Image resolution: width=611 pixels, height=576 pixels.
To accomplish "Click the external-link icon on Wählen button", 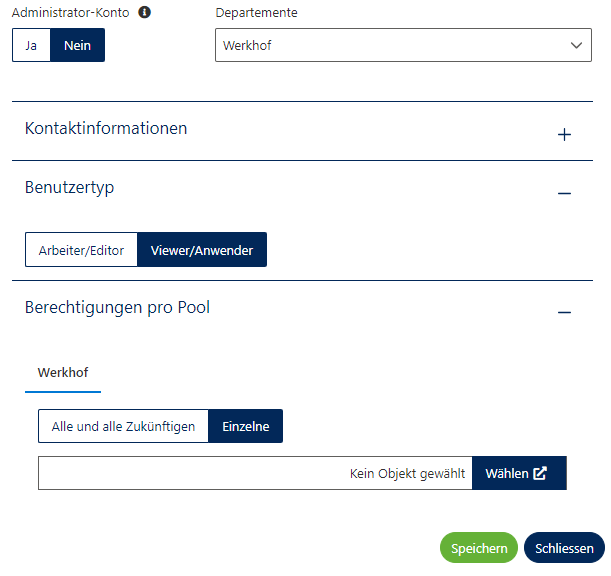I will (x=540, y=473).
